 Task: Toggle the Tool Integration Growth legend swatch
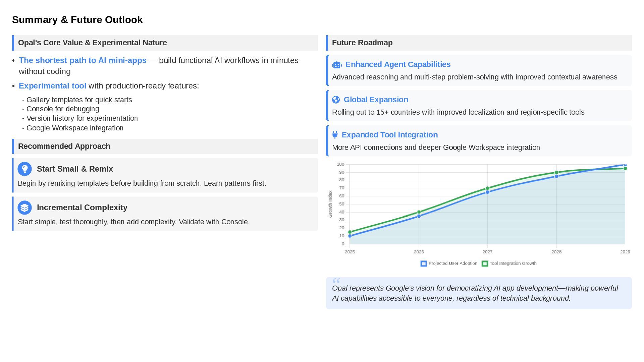pyautogui.click(x=485, y=264)
